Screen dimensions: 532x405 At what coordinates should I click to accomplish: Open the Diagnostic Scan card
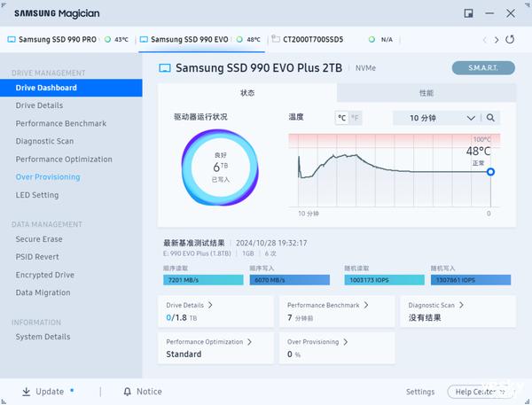tap(458, 311)
